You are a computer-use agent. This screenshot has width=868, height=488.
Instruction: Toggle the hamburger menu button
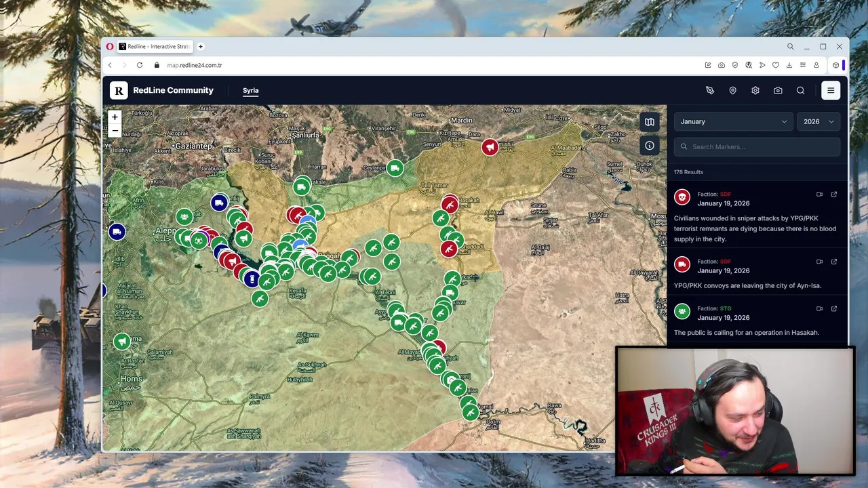831,90
